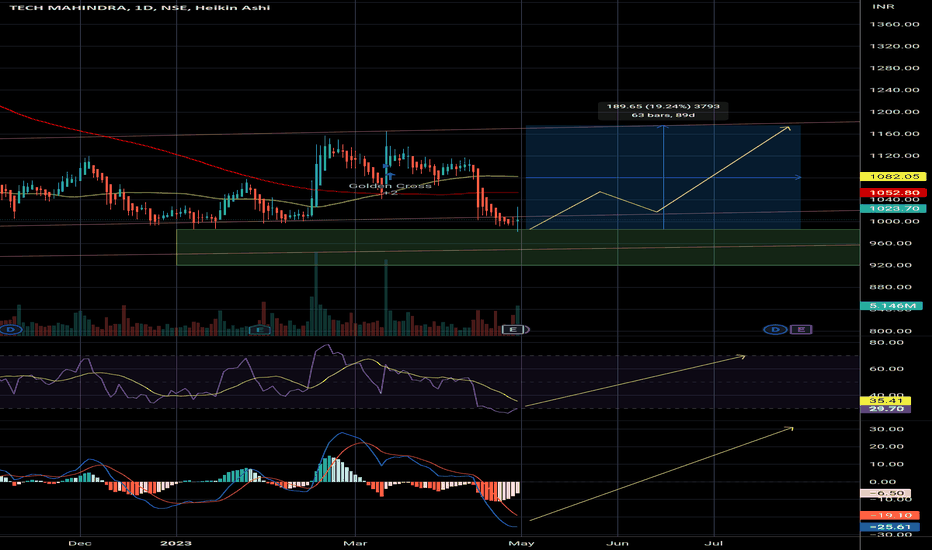The width and height of the screenshot is (932, 550).
Task: Select the red 1052.80 price label
Action: (x=894, y=193)
